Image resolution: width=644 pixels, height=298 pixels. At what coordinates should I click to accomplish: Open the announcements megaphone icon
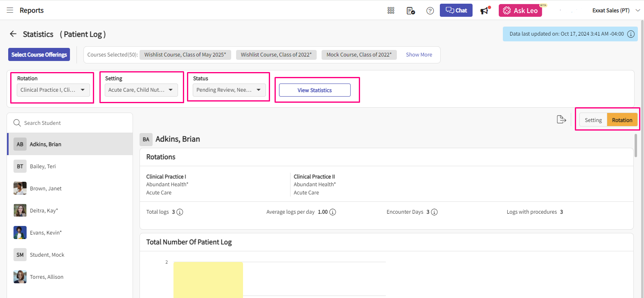[x=485, y=11]
